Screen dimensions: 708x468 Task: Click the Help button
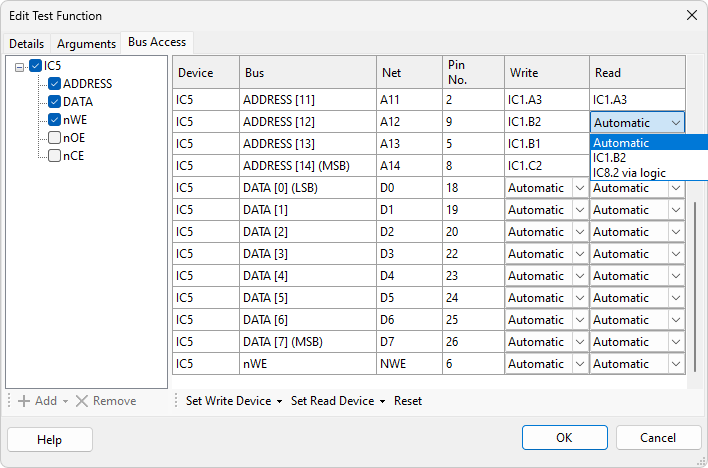pos(50,440)
